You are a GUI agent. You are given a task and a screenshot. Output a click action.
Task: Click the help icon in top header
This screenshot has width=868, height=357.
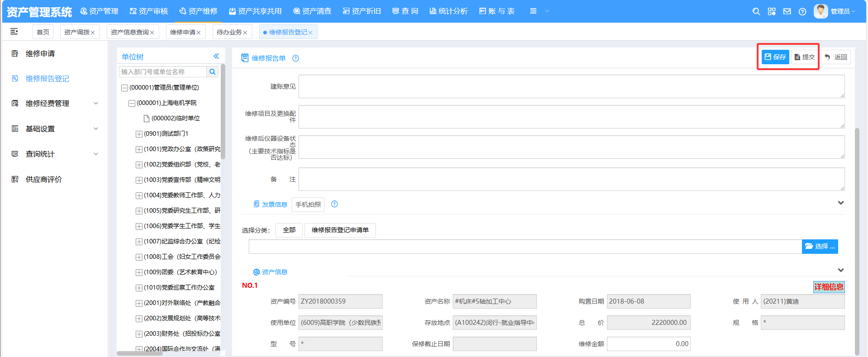(802, 11)
